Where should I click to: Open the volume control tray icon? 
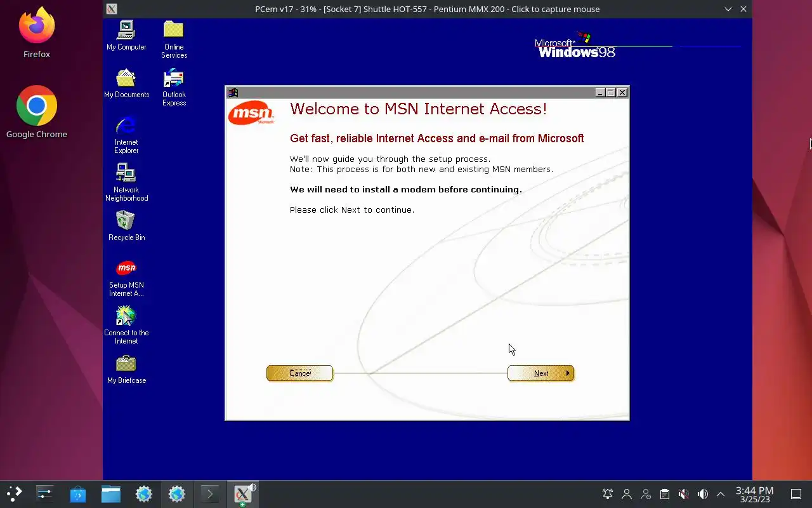click(x=702, y=494)
